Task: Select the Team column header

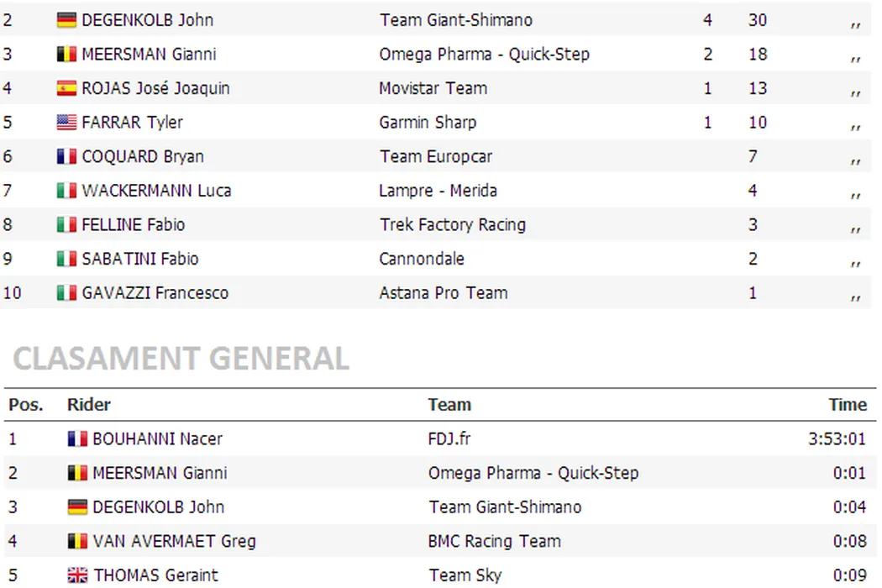Action: point(449,405)
